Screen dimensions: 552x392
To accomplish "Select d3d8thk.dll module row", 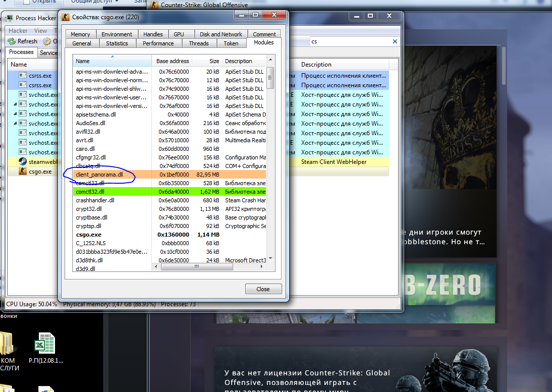I will point(170,260).
